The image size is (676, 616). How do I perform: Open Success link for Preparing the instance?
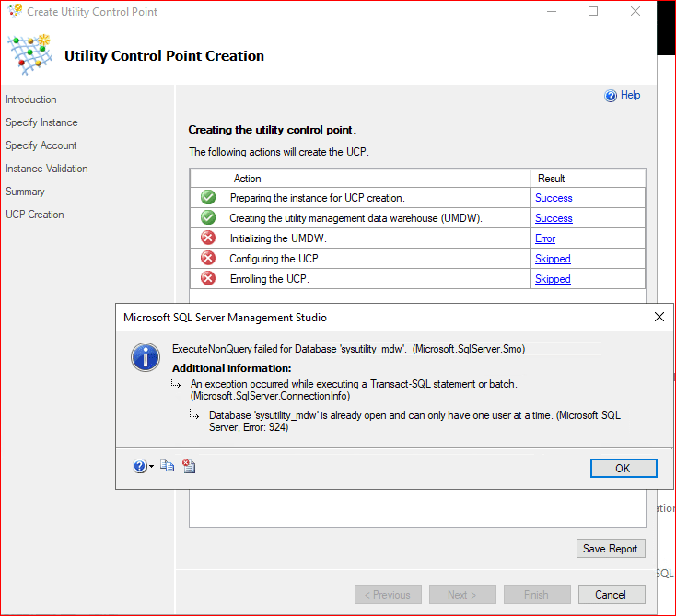554,198
